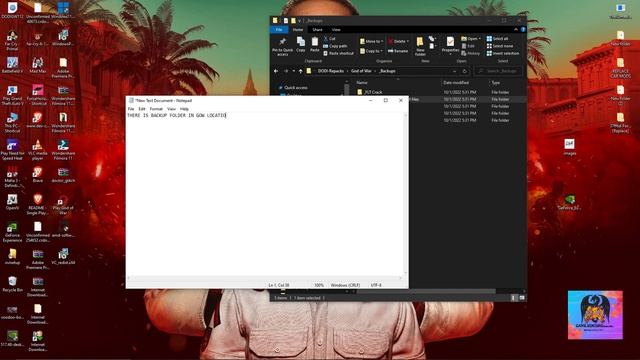Open the VLC media player desktop icon
The image size is (640, 360).
click(38, 149)
